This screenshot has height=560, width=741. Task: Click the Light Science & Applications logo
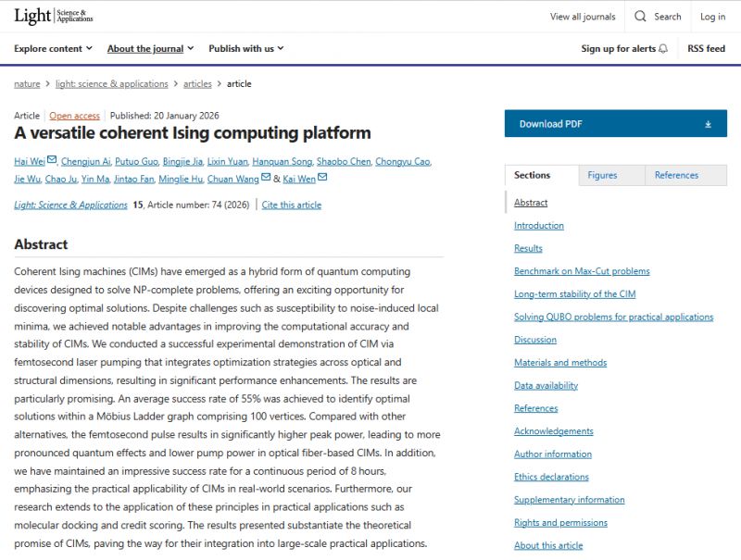(x=54, y=16)
